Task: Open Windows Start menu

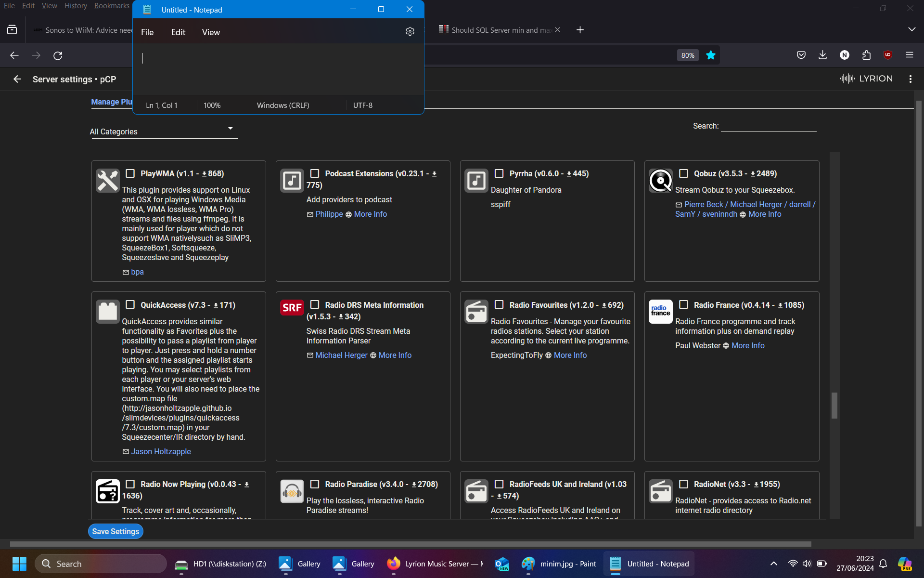Action: point(19,564)
